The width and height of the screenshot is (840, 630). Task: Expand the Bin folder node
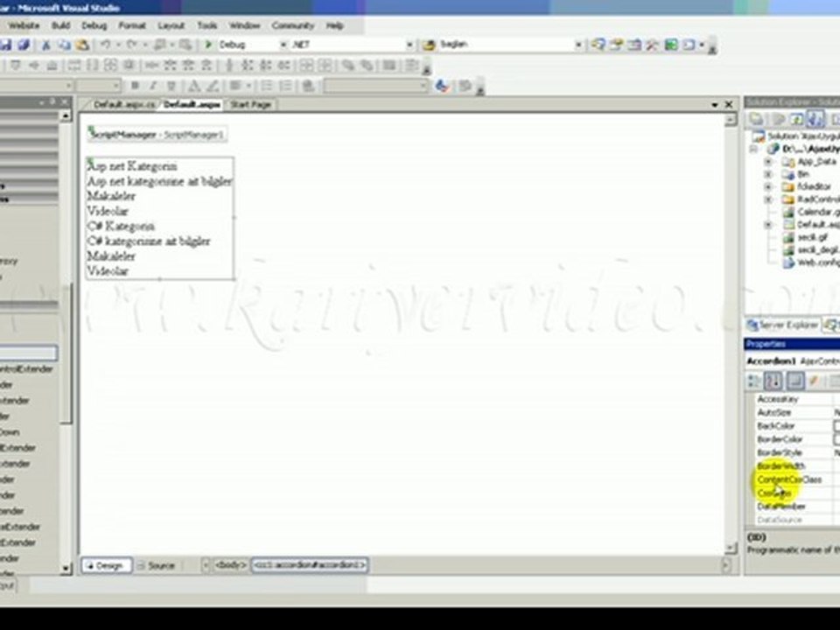(768, 174)
